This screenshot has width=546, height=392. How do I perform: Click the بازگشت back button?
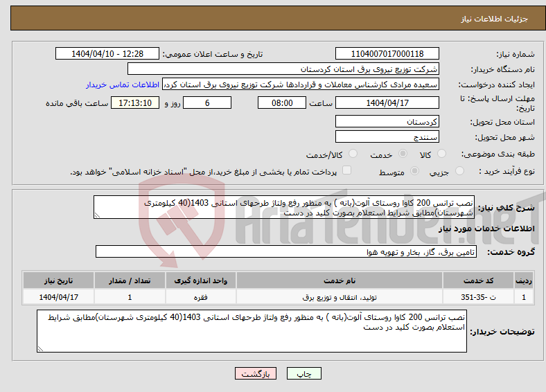coord(256,373)
